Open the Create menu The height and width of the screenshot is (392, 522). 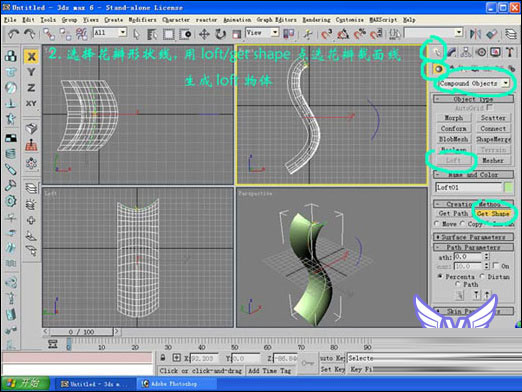click(114, 20)
